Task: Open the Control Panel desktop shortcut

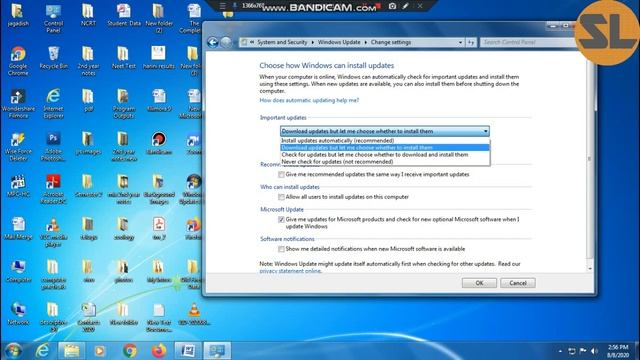Action: (x=53, y=18)
